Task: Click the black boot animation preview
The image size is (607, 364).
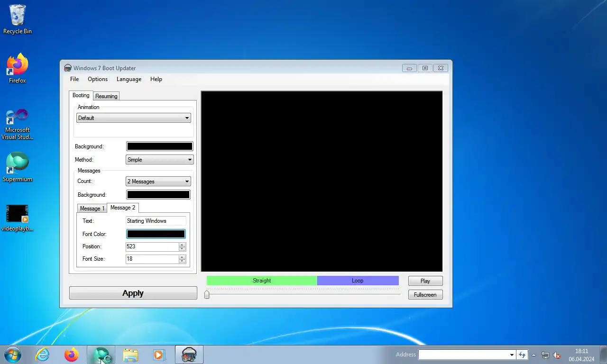Action: (322, 181)
